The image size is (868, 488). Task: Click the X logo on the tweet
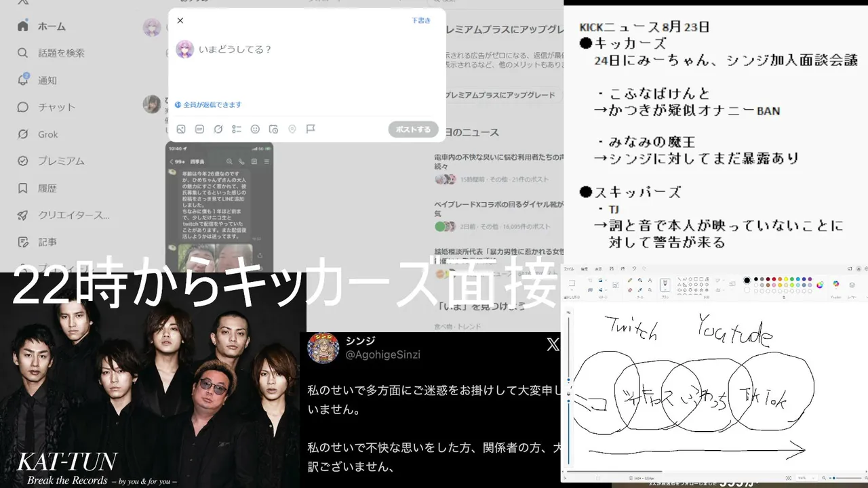(553, 344)
